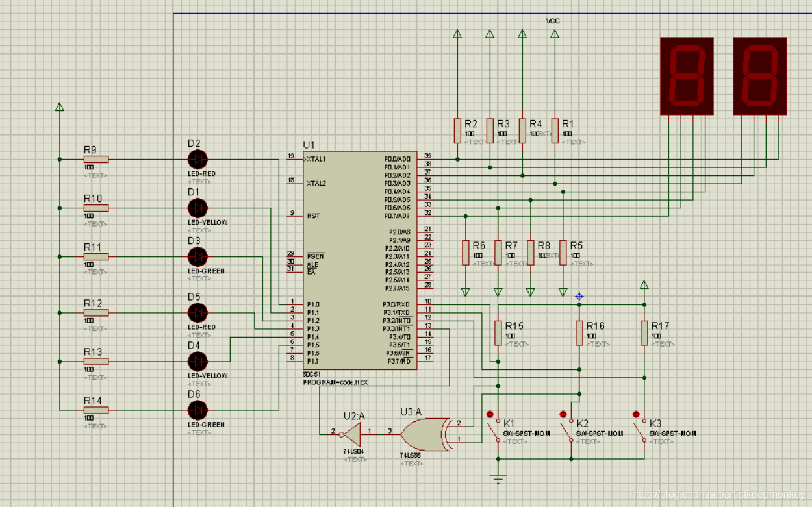The width and height of the screenshot is (812, 507).
Task: Click the "74LS86" label under U3:A
Action: pos(411,456)
